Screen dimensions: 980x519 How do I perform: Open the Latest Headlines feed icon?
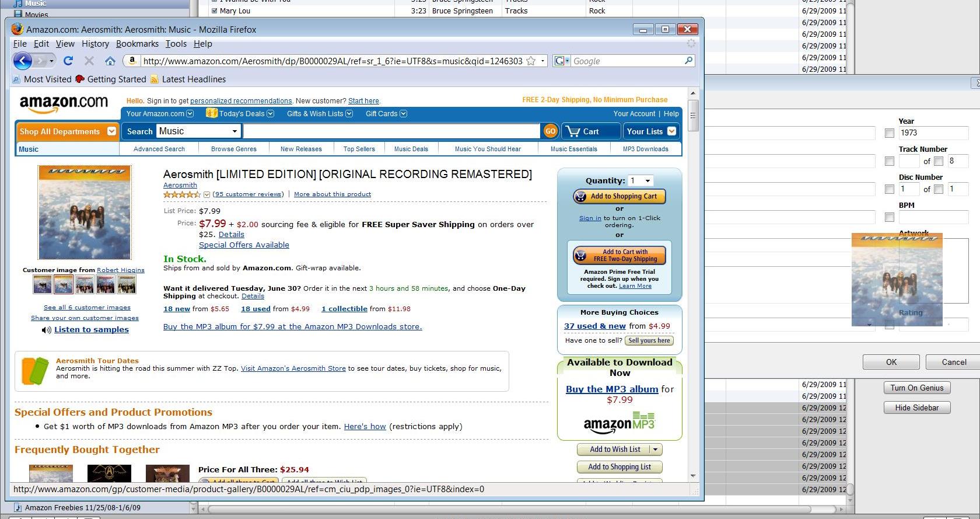coord(155,79)
